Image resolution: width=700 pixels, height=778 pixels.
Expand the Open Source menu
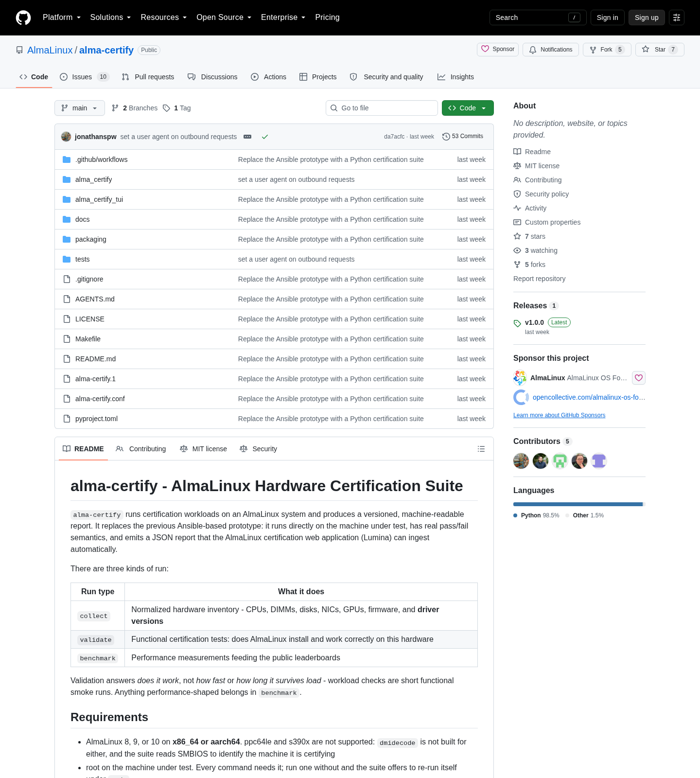pyautogui.click(x=224, y=18)
